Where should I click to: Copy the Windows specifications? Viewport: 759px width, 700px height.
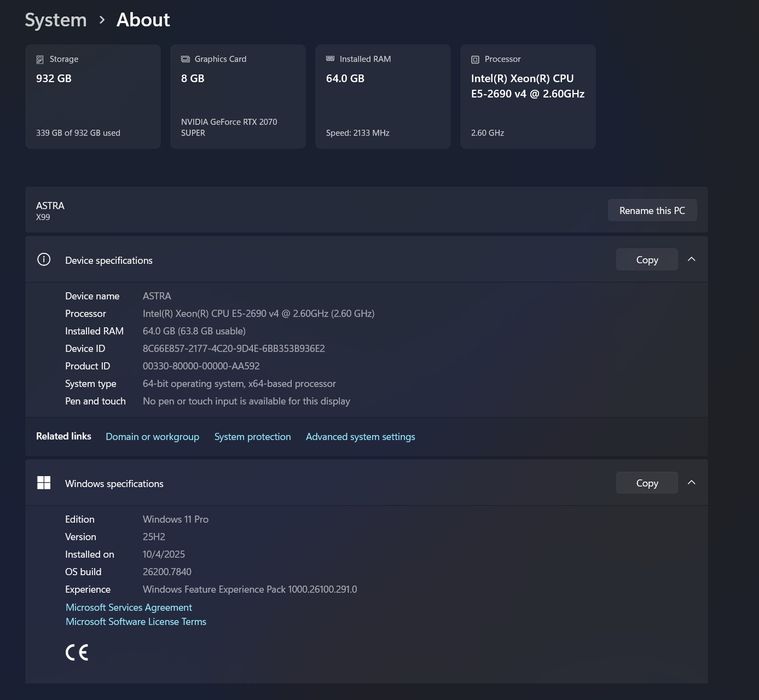pos(647,483)
